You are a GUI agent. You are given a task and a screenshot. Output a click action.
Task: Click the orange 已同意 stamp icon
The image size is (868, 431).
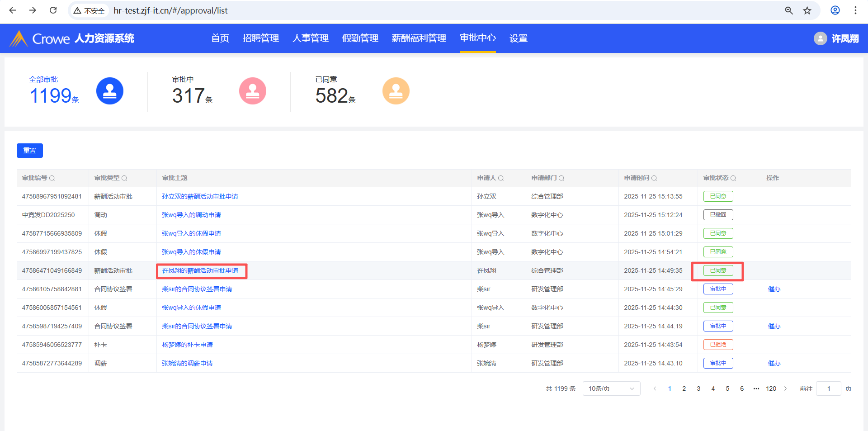click(x=396, y=91)
